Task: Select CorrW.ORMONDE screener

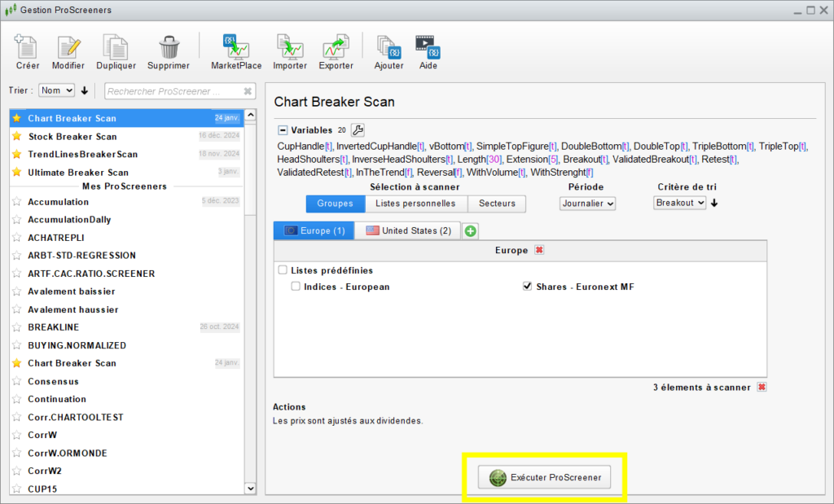Action: 126,453
